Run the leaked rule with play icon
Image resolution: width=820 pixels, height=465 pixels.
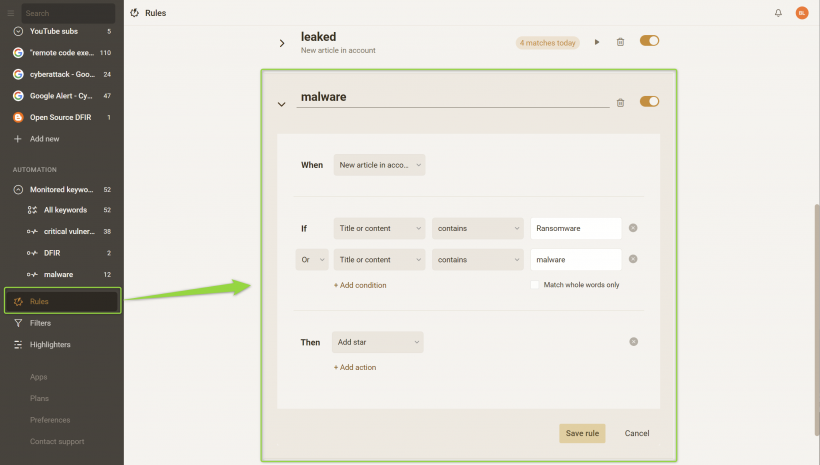point(597,42)
